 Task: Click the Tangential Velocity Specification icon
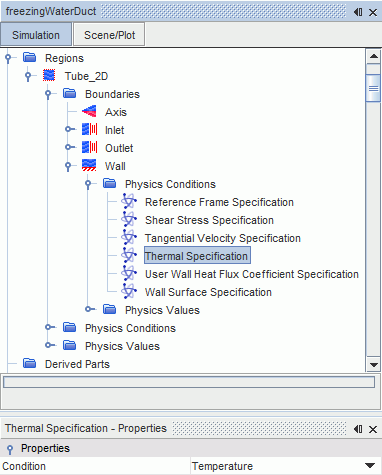(x=129, y=237)
